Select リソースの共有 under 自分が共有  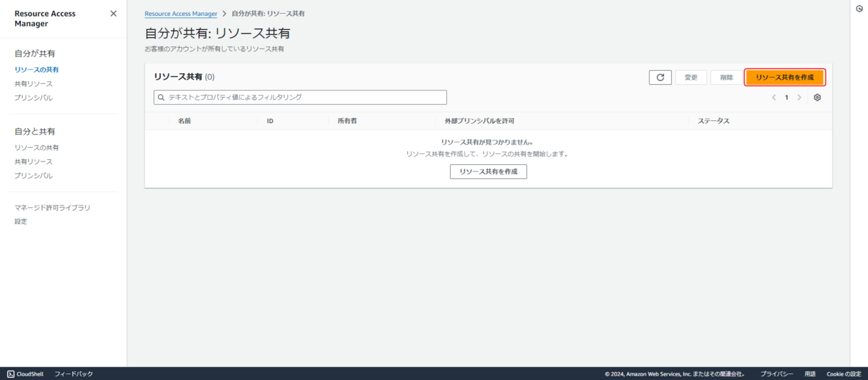pyautogui.click(x=37, y=69)
